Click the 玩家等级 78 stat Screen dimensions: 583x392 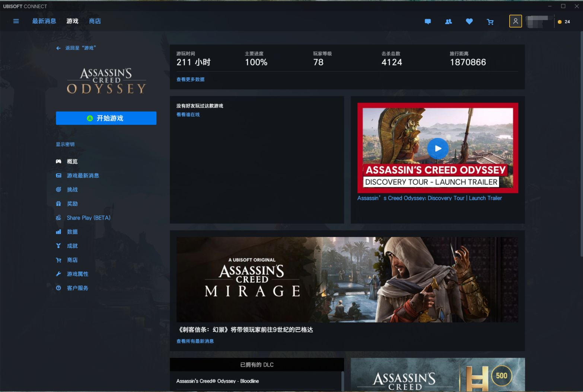click(322, 59)
